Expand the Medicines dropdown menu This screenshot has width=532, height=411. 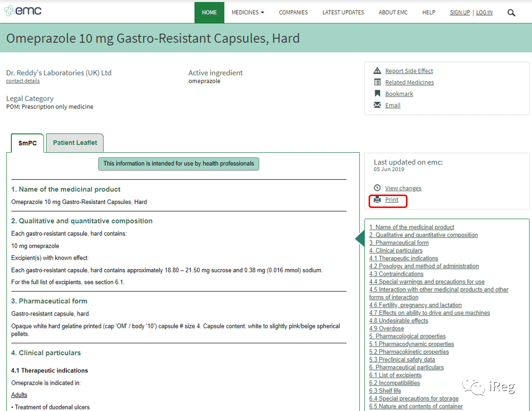[248, 12]
